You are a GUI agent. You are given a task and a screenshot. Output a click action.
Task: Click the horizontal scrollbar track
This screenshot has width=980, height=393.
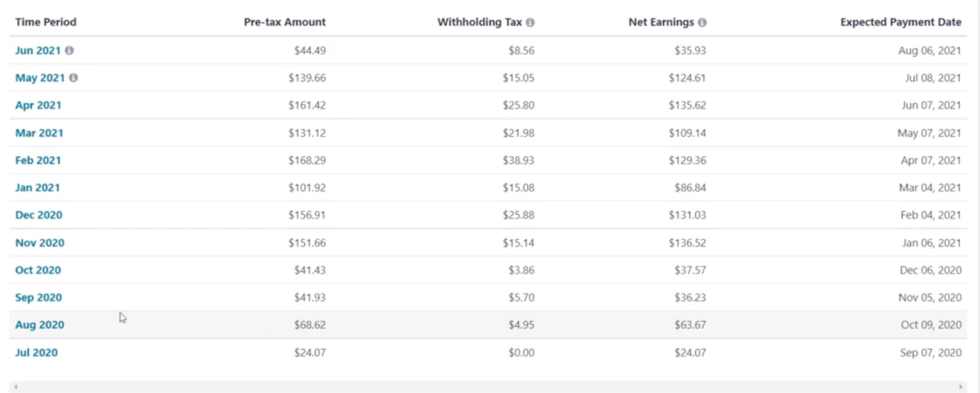click(488, 387)
